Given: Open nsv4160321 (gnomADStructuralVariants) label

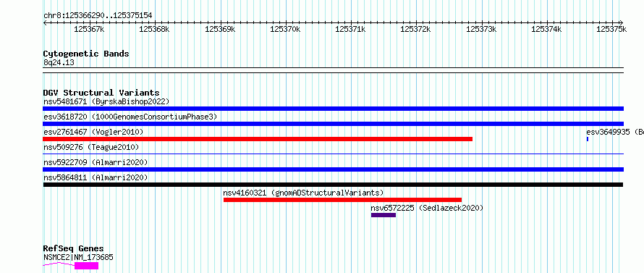Looking at the screenshot, I should 303,193.
